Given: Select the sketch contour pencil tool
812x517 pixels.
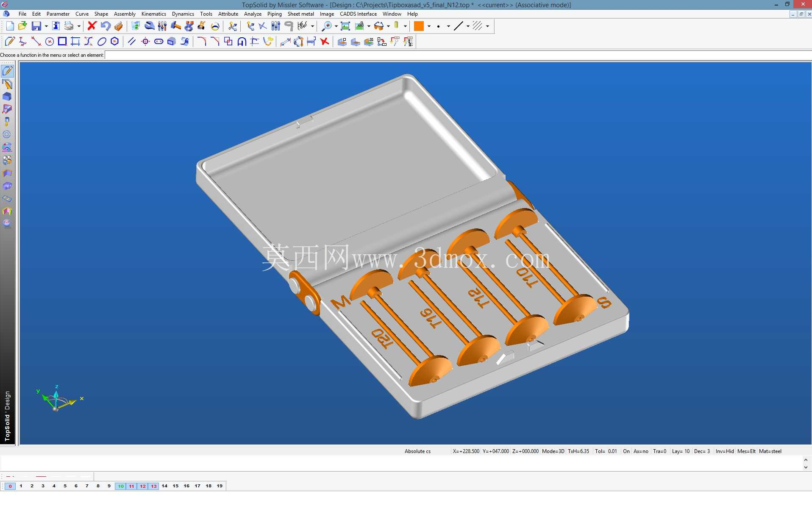Looking at the screenshot, I should click(x=10, y=42).
